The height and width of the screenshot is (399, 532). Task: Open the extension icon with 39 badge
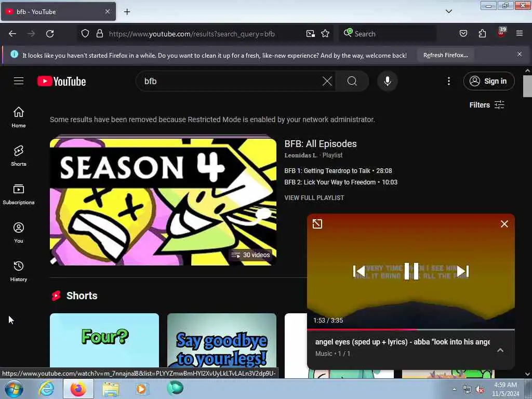point(501,33)
